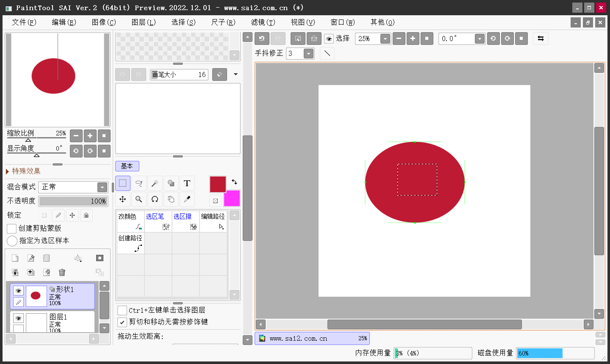Create a selection from the layer
The height and width of the screenshot is (364, 610).
click(31, 273)
